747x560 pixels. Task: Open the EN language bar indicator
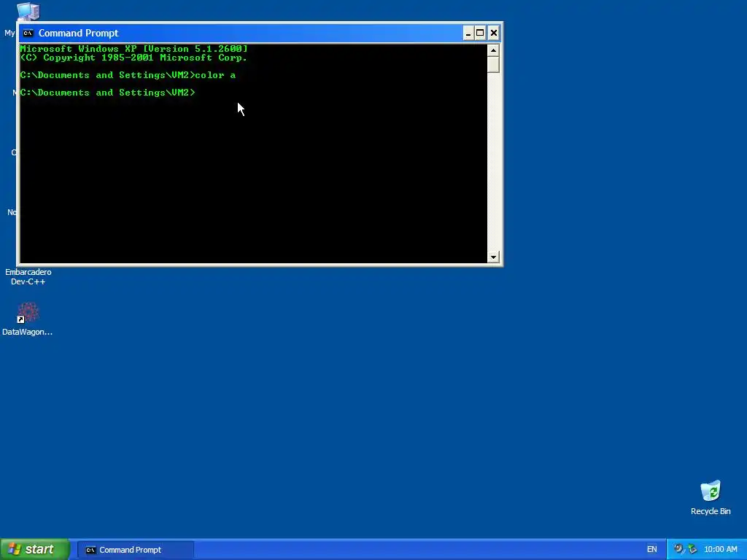[x=651, y=550]
